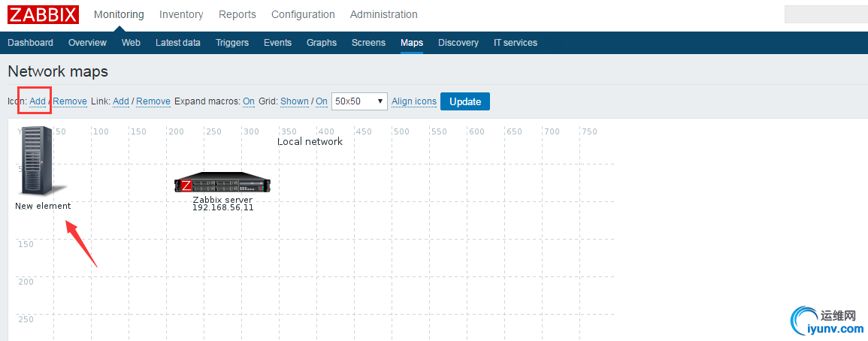The width and height of the screenshot is (868, 341).
Task: Toggle Expand macros On
Action: click(249, 101)
